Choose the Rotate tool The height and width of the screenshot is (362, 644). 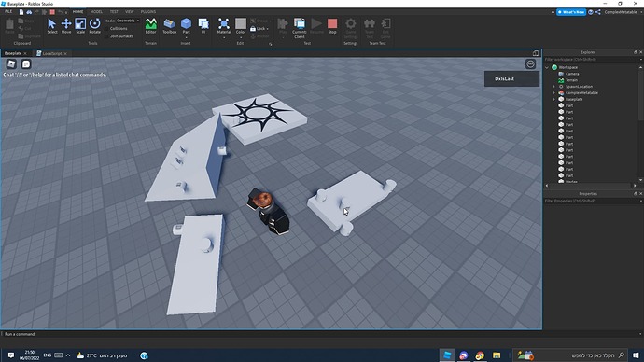click(x=94, y=26)
